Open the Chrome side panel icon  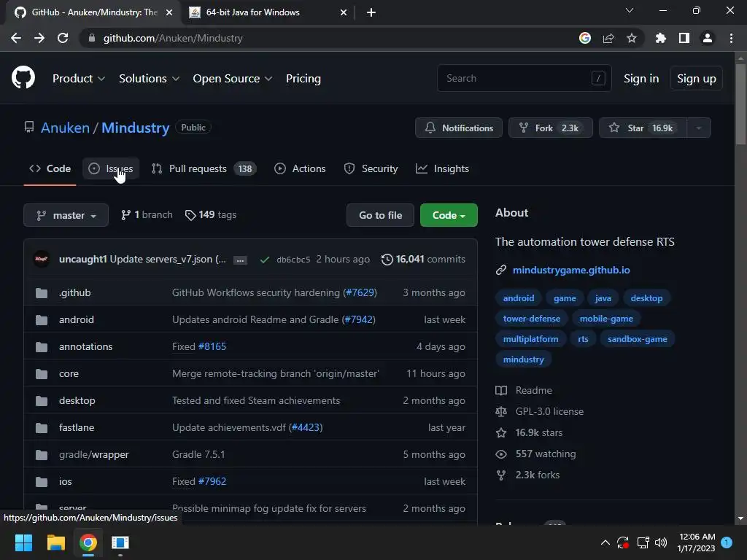(x=684, y=38)
